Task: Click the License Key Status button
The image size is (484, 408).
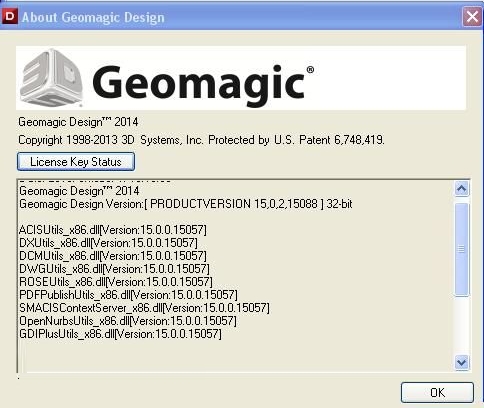Action: point(76,162)
